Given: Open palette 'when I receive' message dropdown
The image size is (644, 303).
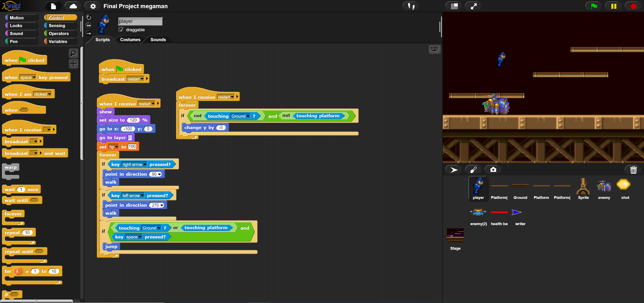Looking at the screenshot, I should [49, 130].
